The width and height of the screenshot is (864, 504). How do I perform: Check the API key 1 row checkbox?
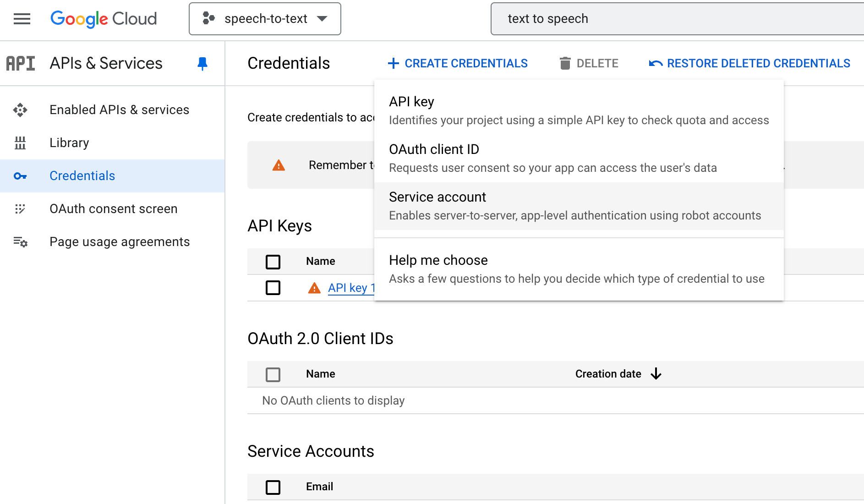pos(273,288)
